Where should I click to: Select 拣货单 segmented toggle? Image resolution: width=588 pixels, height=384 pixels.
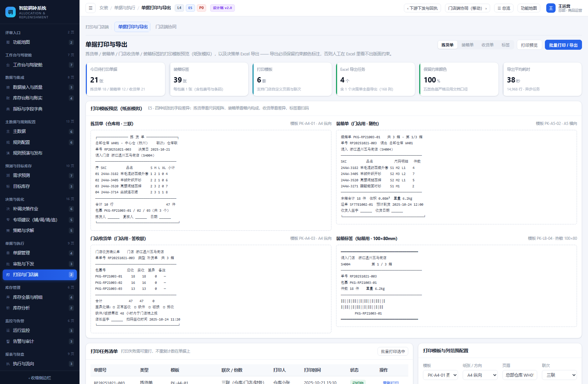447,45
